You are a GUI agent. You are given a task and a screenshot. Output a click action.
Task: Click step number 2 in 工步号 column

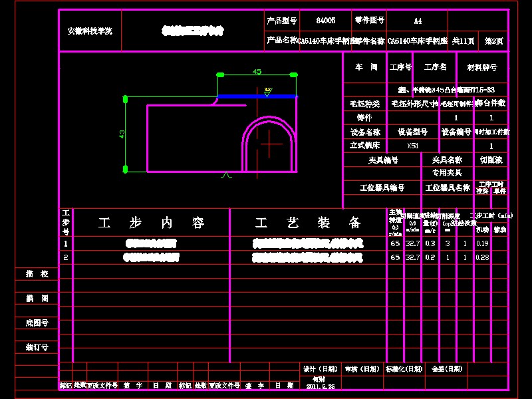pyautogui.click(x=66, y=257)
